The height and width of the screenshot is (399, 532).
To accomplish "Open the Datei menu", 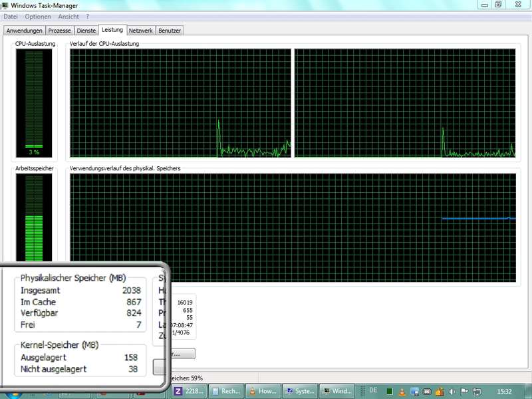I will [11, 16].
